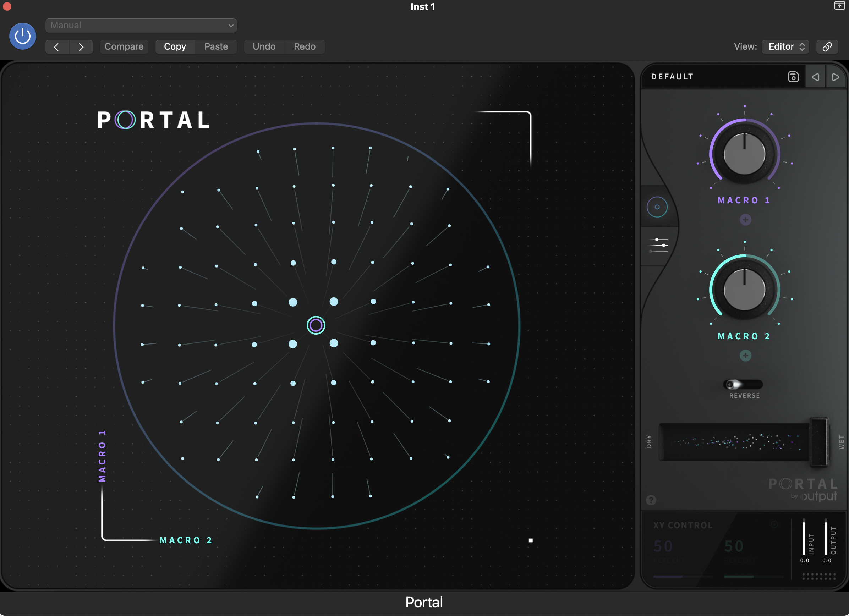Toggle the link icon button
The height and width of the screenshot is (616, 849).
pos(827,47)
